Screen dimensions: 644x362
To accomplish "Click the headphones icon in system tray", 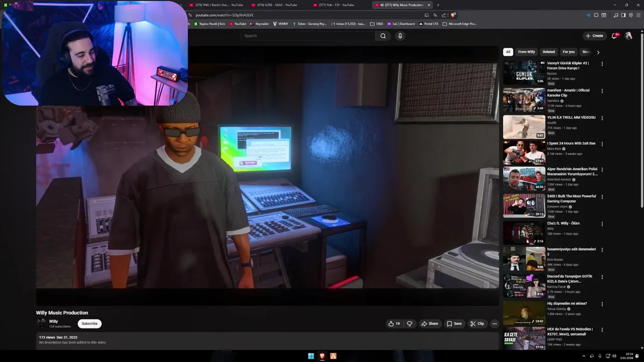I will pyautogui.click(x=592, y=356).
